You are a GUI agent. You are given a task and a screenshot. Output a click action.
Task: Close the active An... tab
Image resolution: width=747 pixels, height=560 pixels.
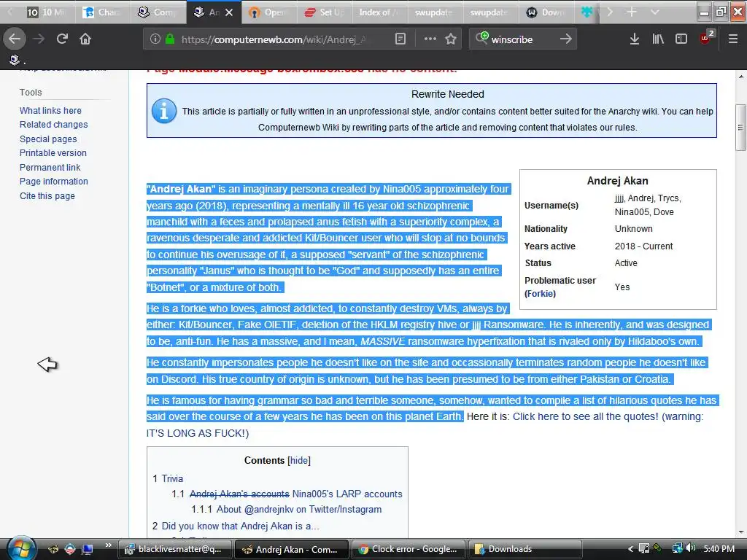pyautogui.click(x=229, y=12)
